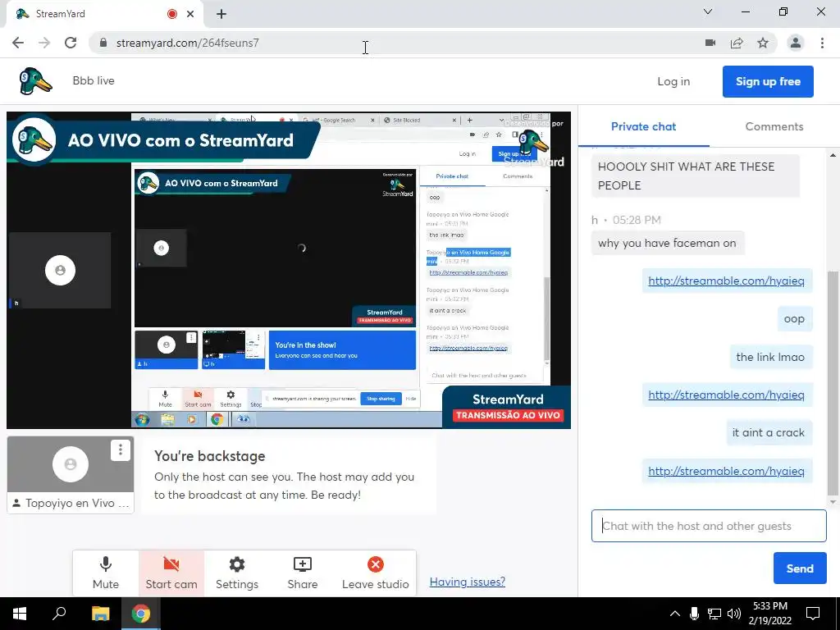Click chat message 'oop'
Viewport: 840px width, 630px height.
coord(794,319)
